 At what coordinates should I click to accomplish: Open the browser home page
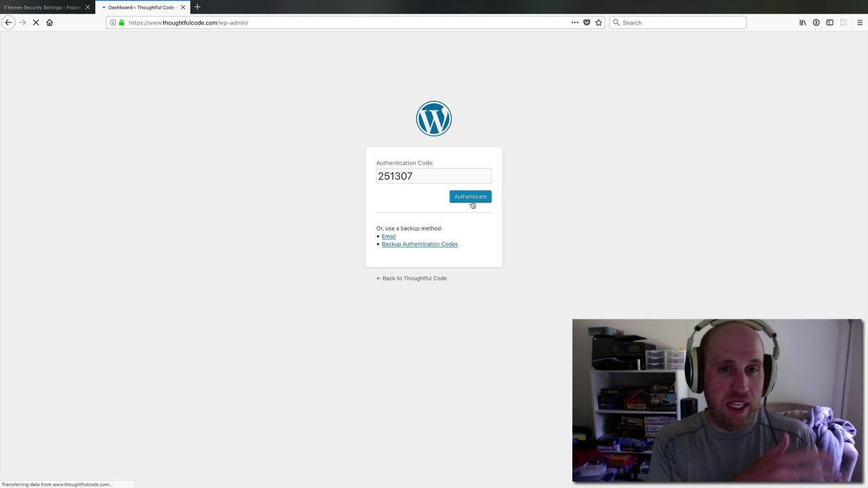pyautogui.click(x=50, y=22)
